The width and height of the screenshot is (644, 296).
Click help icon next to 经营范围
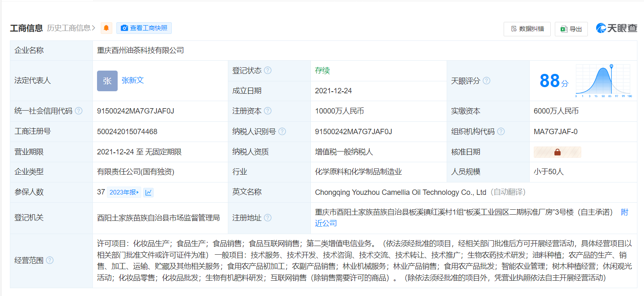(50, 260)
